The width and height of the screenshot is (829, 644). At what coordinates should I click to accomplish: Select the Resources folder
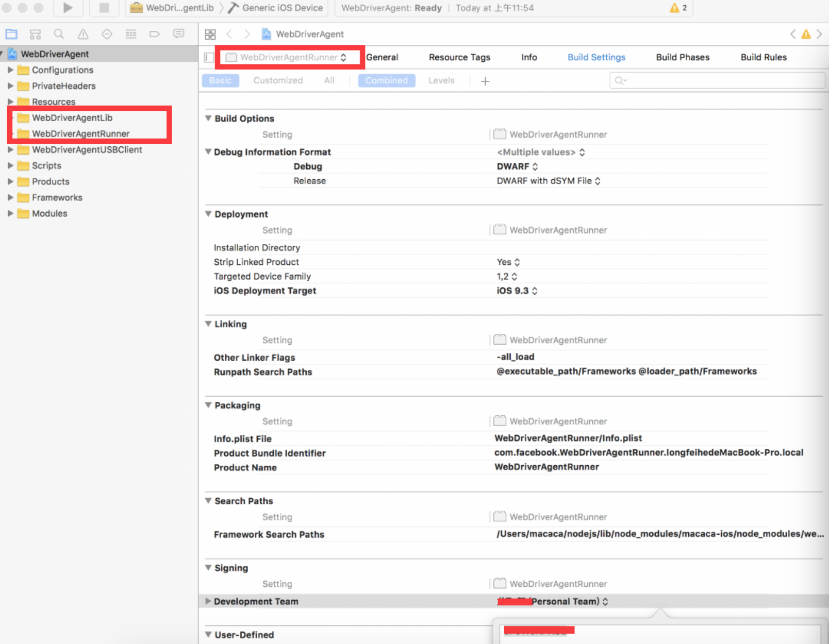click(x=54, y=101)
